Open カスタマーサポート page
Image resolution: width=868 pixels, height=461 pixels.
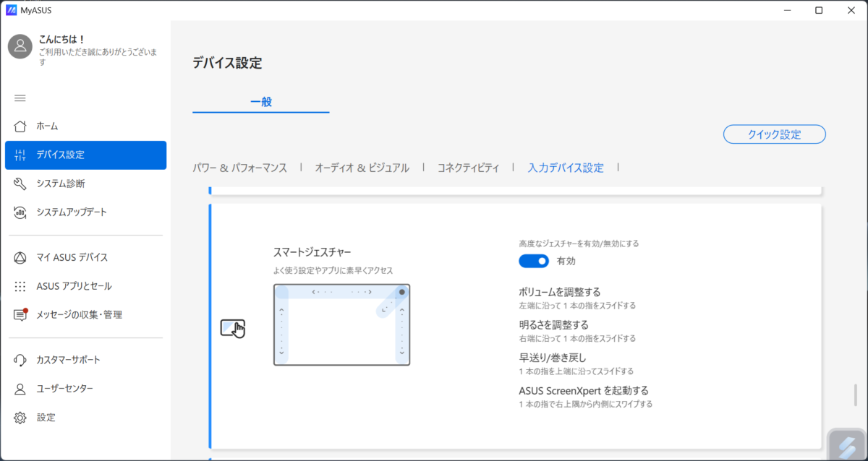coord(85,360)
